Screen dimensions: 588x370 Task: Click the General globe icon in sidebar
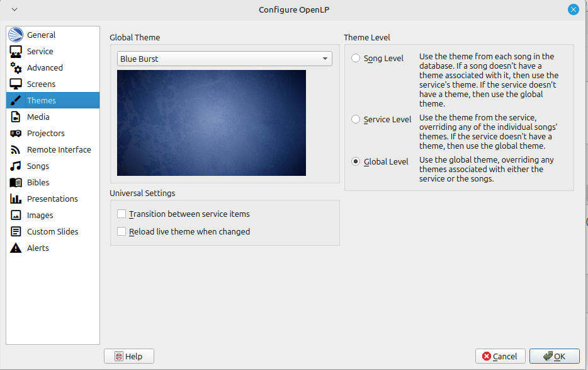click(x=16, y=35)
